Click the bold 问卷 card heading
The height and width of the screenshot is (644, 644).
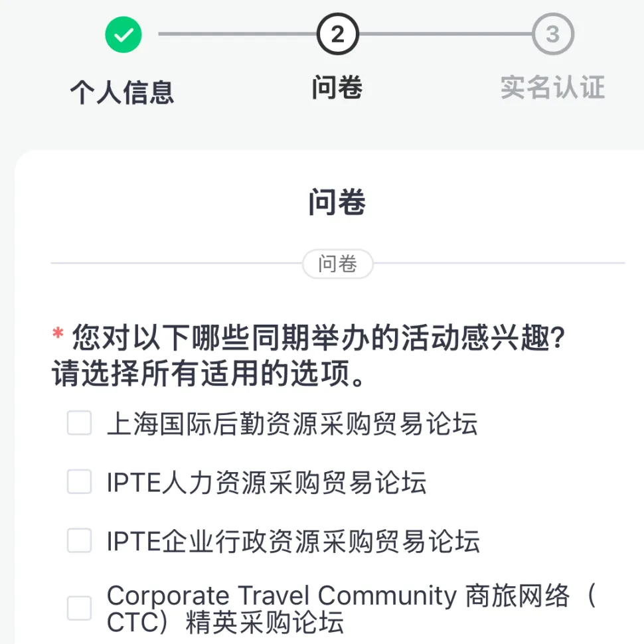337,202
